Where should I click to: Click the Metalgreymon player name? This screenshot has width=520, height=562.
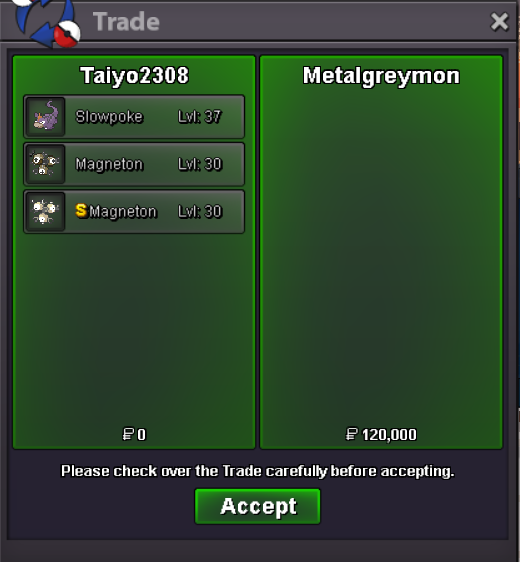pos(381,76)
